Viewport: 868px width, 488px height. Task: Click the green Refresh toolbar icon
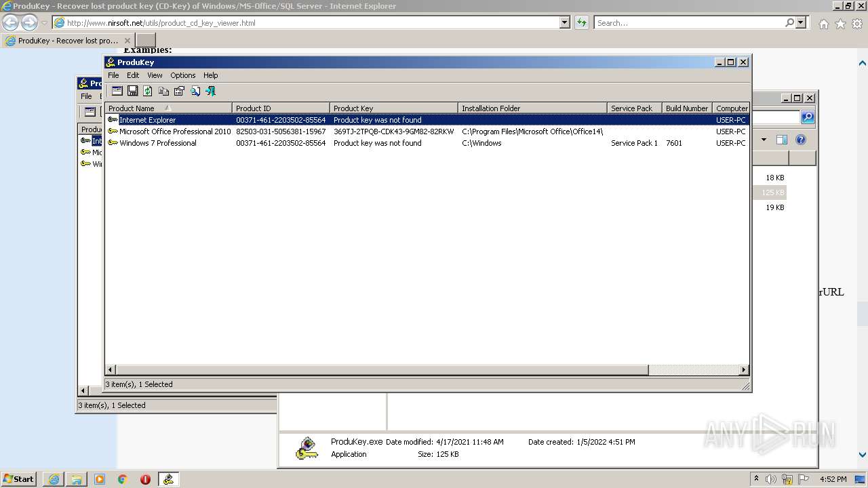click(148, 91)
